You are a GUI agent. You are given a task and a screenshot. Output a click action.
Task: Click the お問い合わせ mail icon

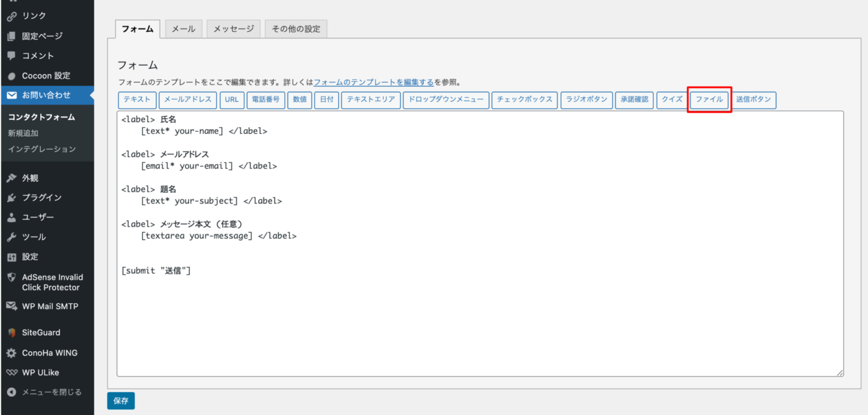[11, 95]
